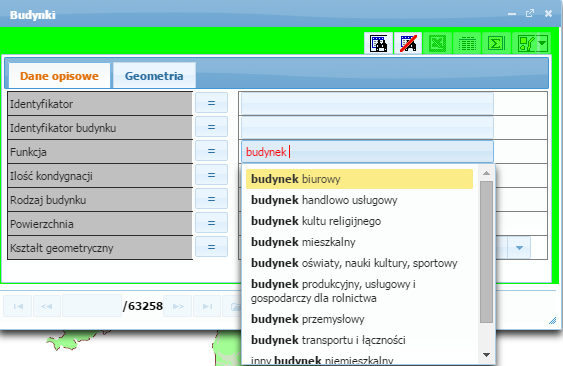Click the sigma summary icon
563x366 pixels.
coord(496,43)
